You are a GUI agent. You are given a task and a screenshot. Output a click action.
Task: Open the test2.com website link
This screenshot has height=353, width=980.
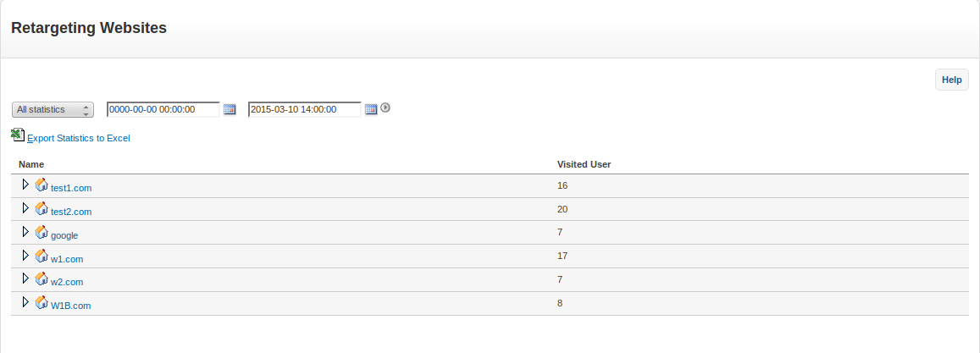tap(71, 212)
